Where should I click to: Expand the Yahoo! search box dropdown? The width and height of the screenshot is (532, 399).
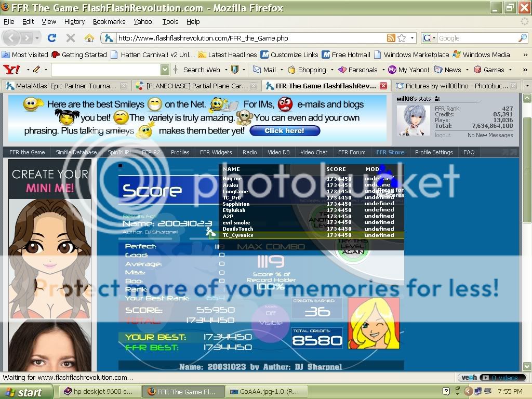point(165,70)
